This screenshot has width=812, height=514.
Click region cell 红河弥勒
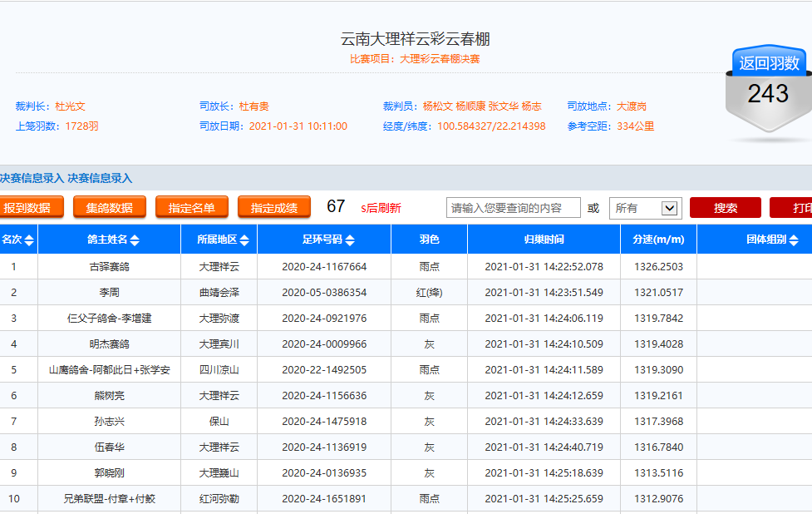point(219,499)
